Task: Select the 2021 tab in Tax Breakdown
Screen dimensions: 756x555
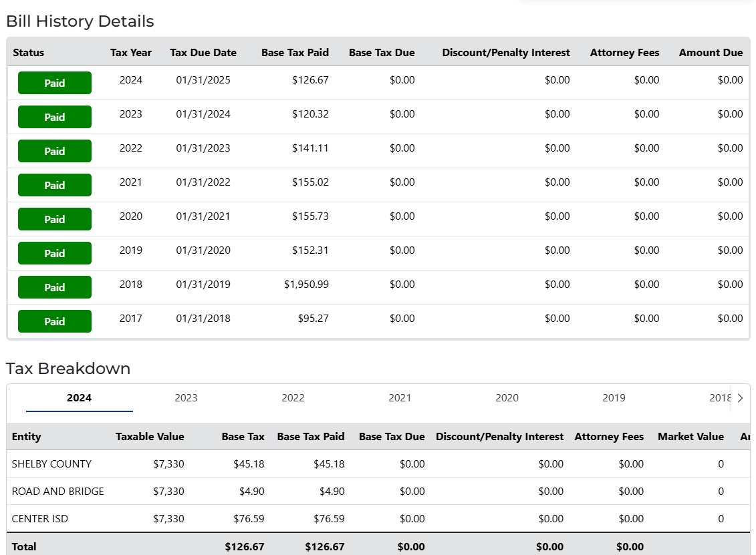Action: coord(400,398)
